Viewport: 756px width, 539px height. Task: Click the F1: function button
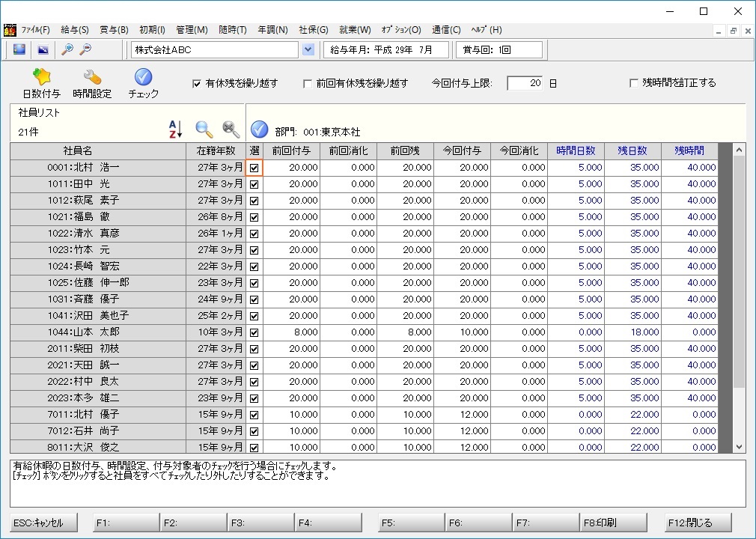pyautogui.click(x=126, y=523)
